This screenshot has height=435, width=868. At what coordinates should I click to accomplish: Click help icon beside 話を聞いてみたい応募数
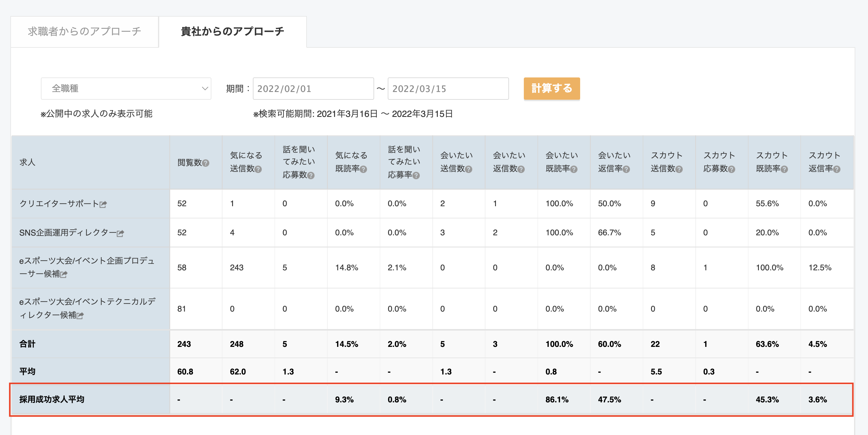tap(311, 175)
